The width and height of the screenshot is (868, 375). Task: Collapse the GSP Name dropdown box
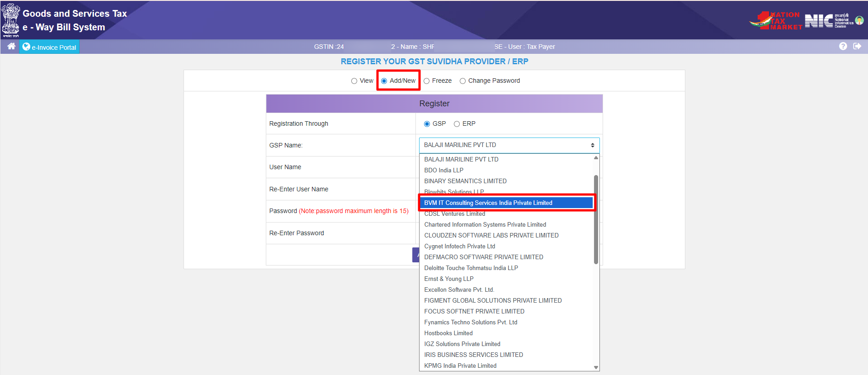click(x=509, y=145)
